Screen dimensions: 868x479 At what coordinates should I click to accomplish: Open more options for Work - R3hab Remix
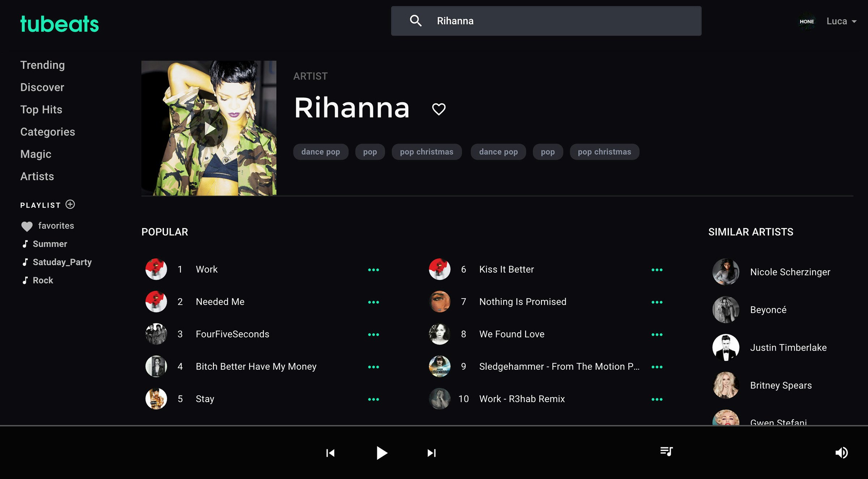(658, 399)
